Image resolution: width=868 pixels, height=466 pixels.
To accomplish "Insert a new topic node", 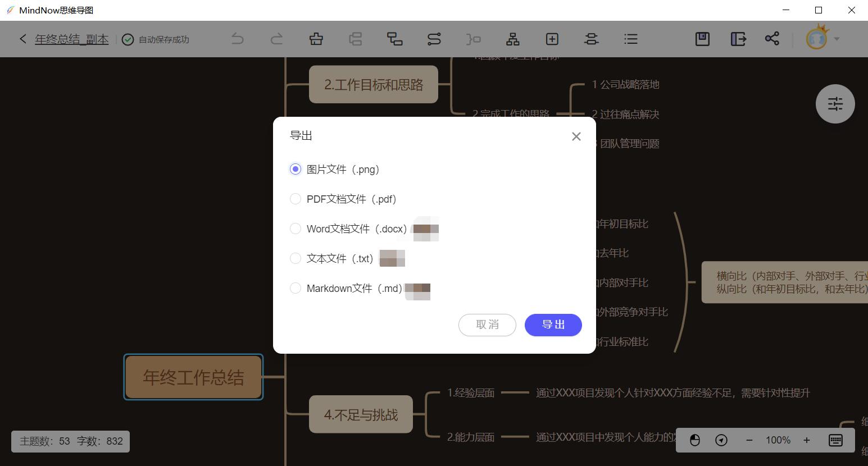I will pyautogui.click(x=552, y=39).
